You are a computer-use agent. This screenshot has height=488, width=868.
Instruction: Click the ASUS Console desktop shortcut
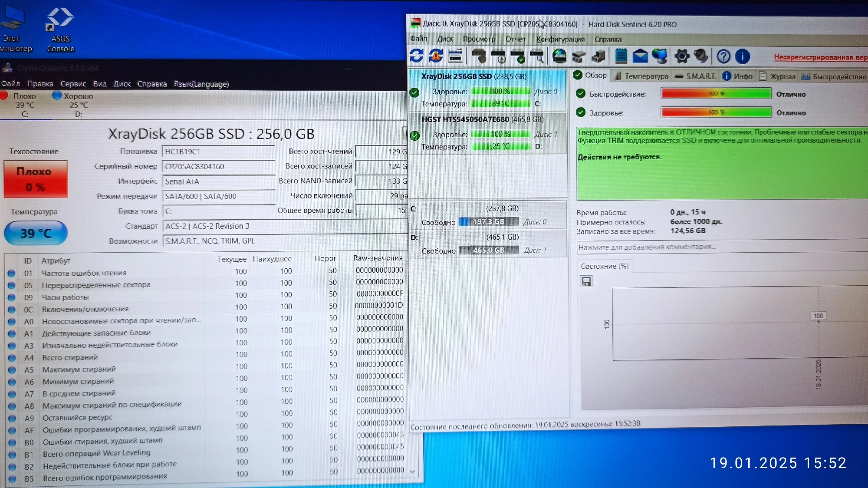pyautogui.click(x=60, y=30)
